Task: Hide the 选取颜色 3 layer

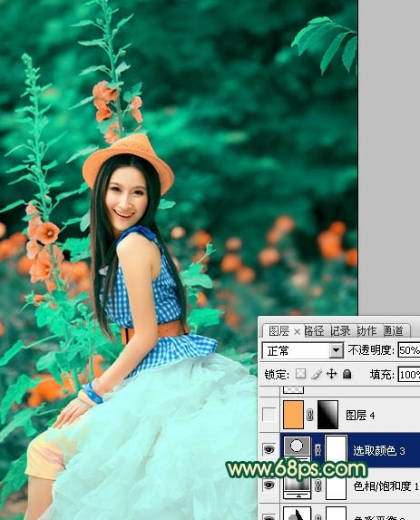Action: 269,450
